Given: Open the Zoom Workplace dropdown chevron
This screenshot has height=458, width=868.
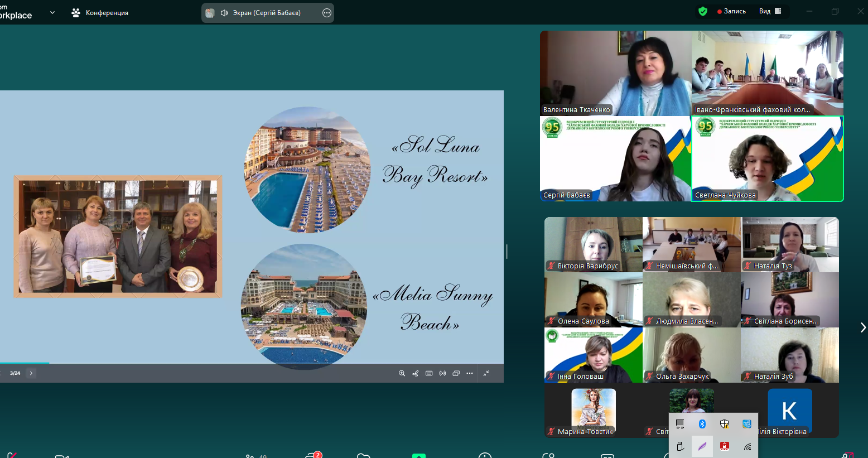Looking at the screenshot, I should point(52,12).
